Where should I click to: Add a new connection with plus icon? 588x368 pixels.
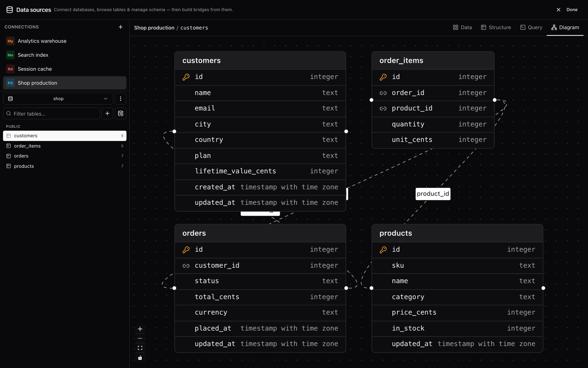pos(121,27)
